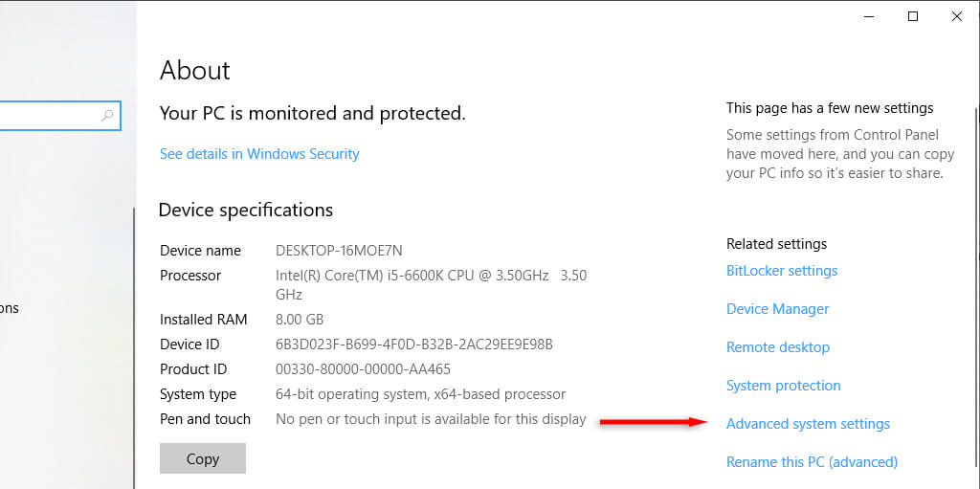Focus the settings search input field
Screen dimensions: 980x489
pyautogui.click(x=48, y=116)
